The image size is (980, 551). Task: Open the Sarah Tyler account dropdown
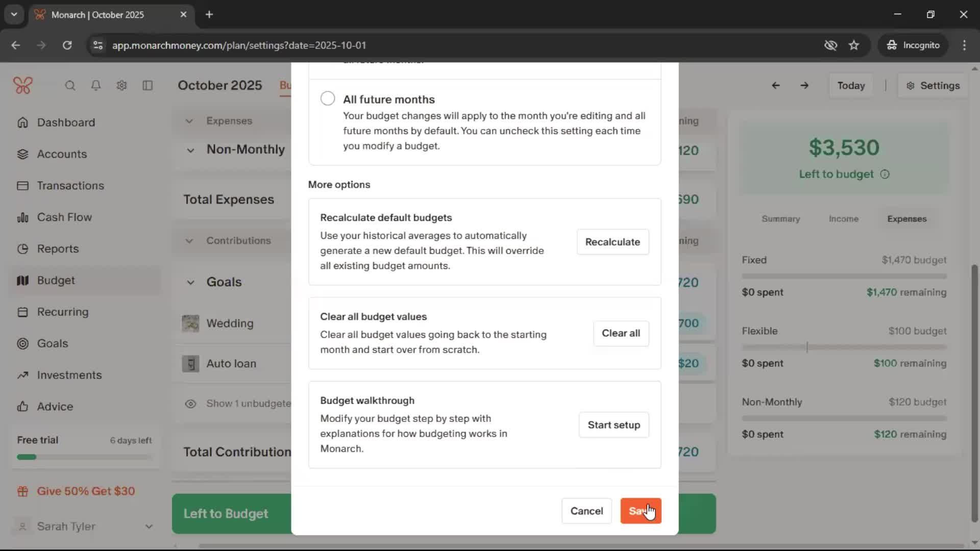pyautogui.click(x=149, y=527)
